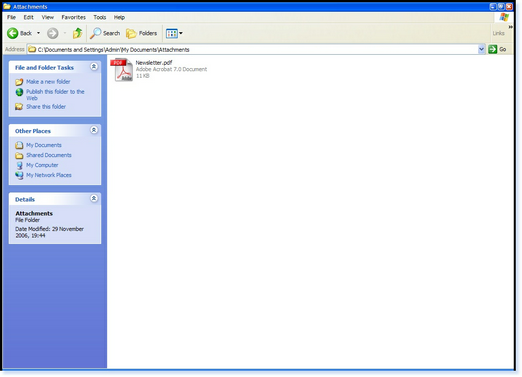The width and height of the screenshot is (522, 377).
Task: Go up one folder level icon
Action: pyautogui.click(x=77, y=33)
